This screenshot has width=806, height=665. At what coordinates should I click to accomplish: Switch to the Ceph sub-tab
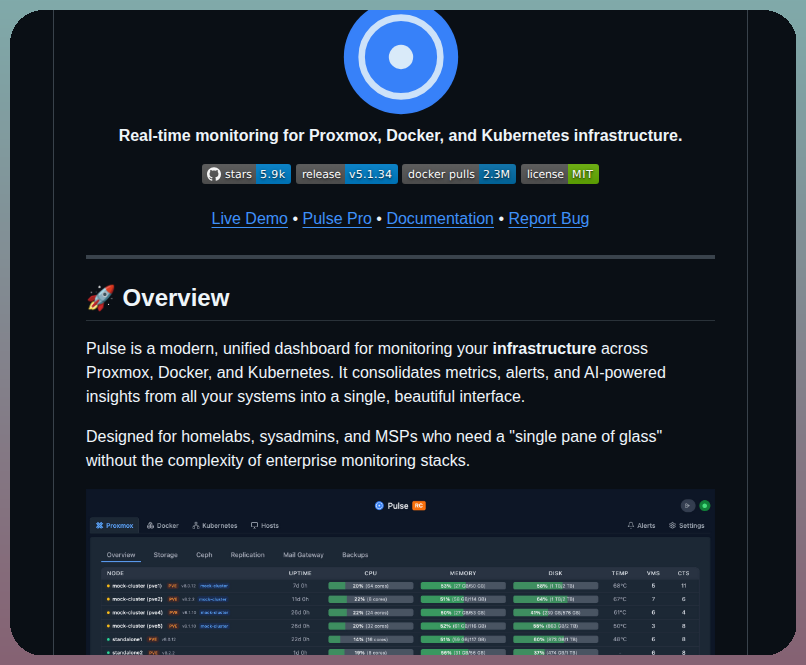pyautogui.click(x=204, y=555)
